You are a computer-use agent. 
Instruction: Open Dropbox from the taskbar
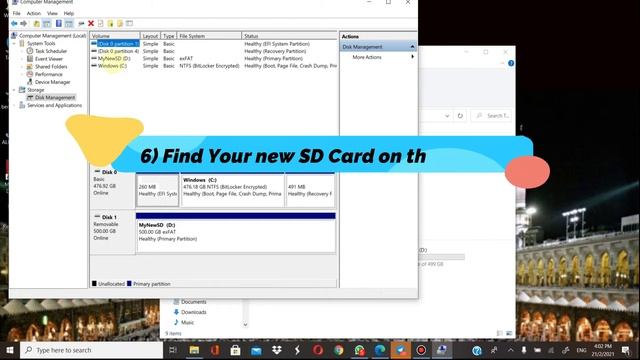[277, 350]
